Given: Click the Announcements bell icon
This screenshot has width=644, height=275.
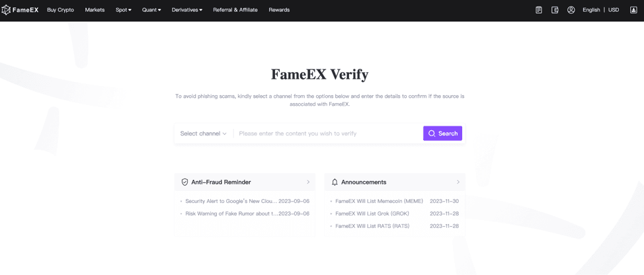Looking at the screenshot, I should 335,182.
